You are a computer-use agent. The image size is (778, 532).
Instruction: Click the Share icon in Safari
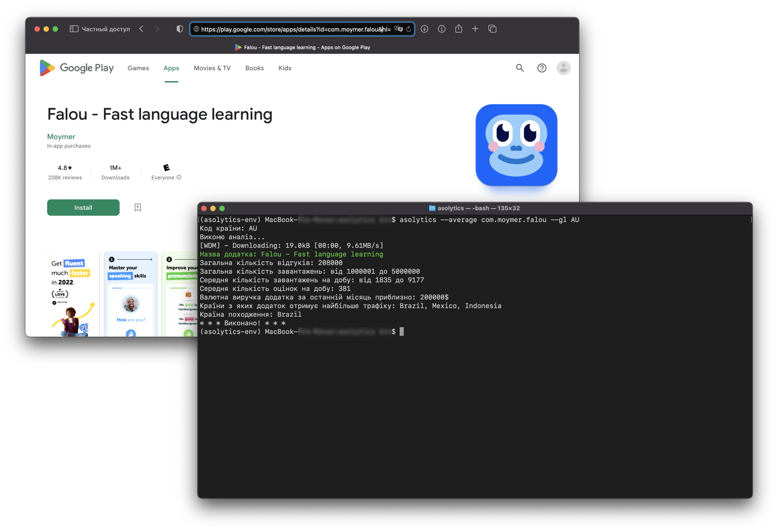459,29
